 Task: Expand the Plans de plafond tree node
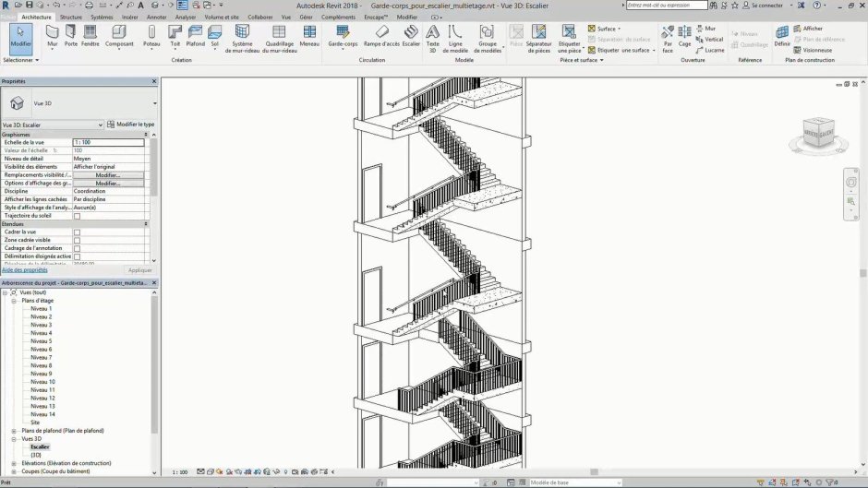pos(14,431)
